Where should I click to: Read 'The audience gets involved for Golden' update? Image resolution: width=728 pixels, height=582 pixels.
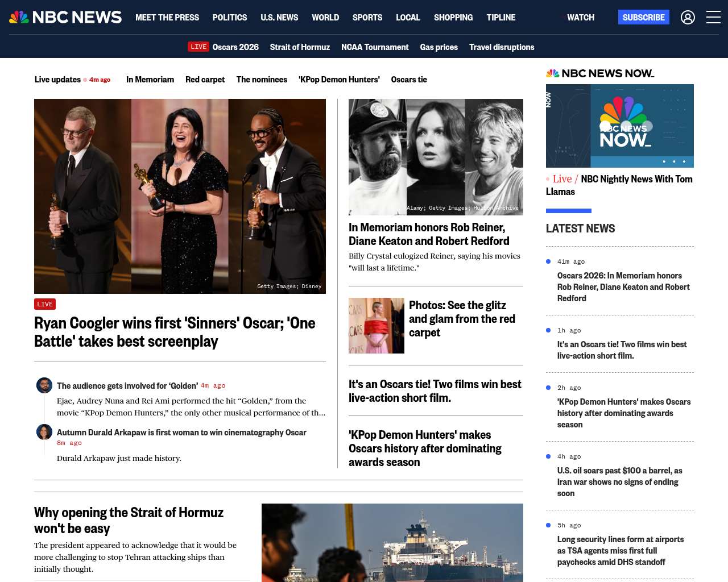[x=127, y=385]
